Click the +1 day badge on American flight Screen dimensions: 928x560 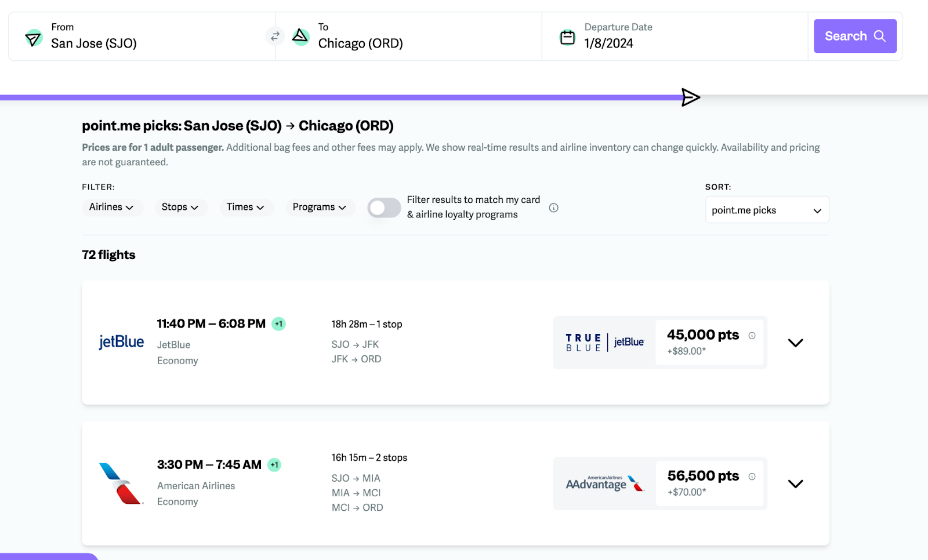tap(274, 465)
